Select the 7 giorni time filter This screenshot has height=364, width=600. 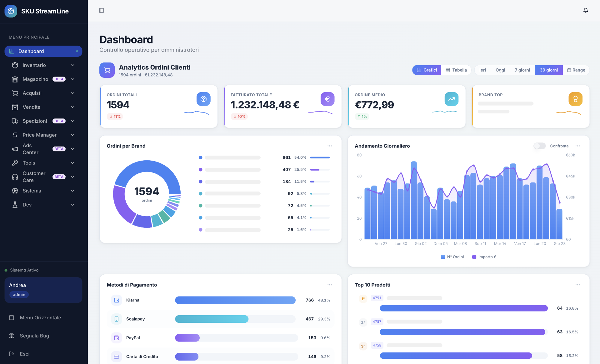click(522, 70)
